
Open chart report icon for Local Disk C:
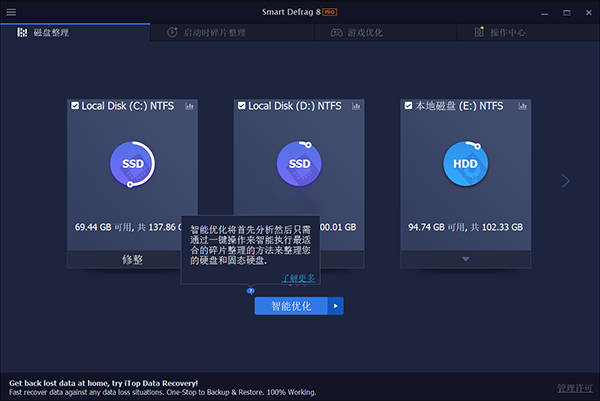(x=189, y=106)
